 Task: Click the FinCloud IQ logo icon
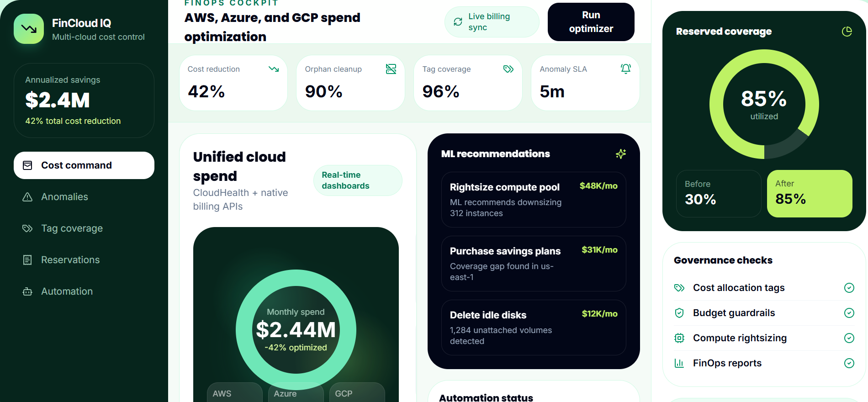tap(29, 29)
